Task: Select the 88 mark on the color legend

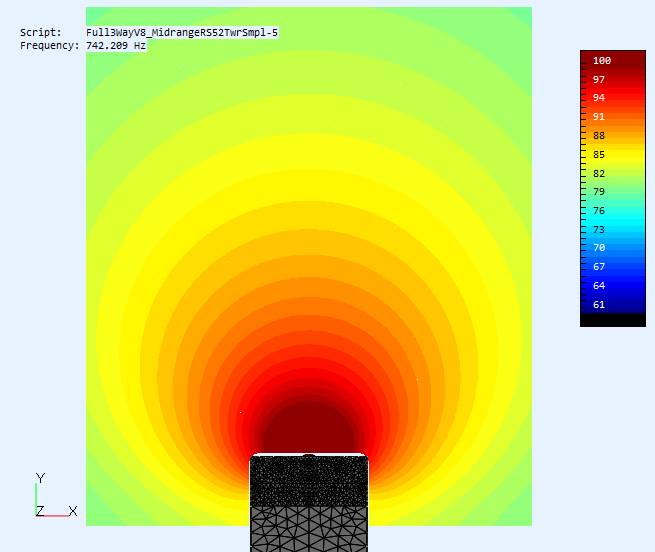Action: [x=599, y=135]
